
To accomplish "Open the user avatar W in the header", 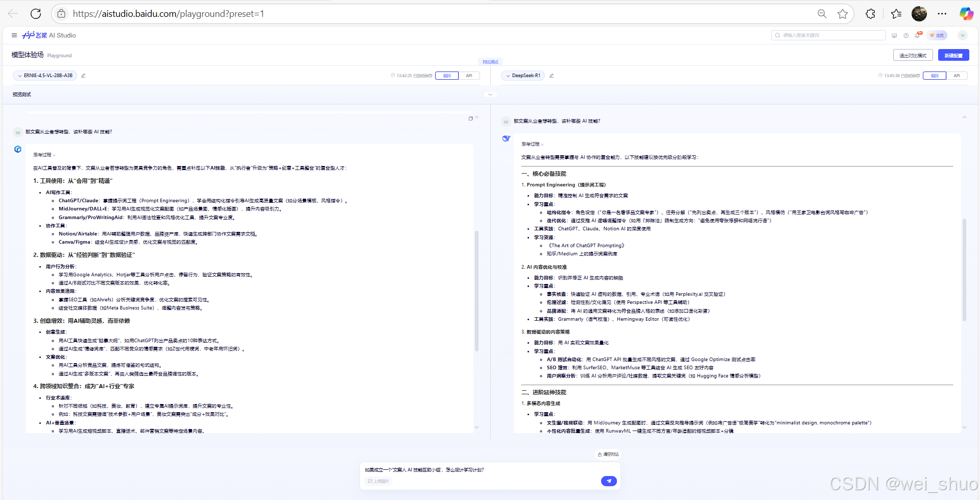I will (963, 35).
